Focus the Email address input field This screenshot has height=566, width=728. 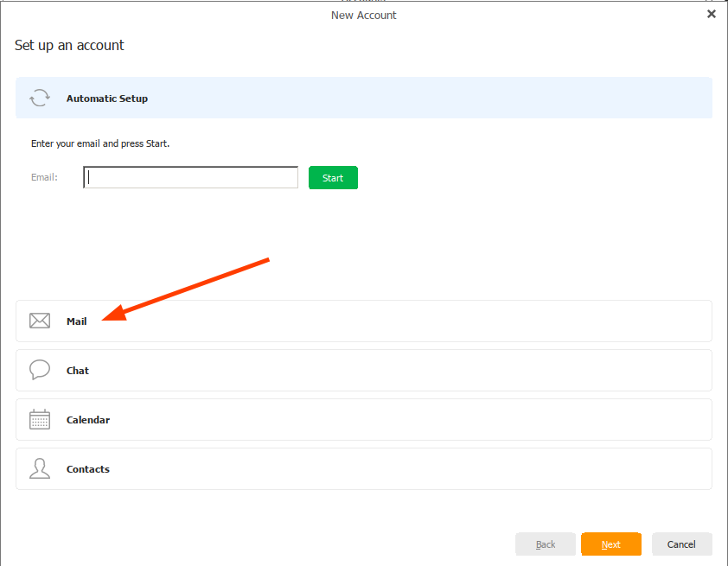[x=191, y=178]
